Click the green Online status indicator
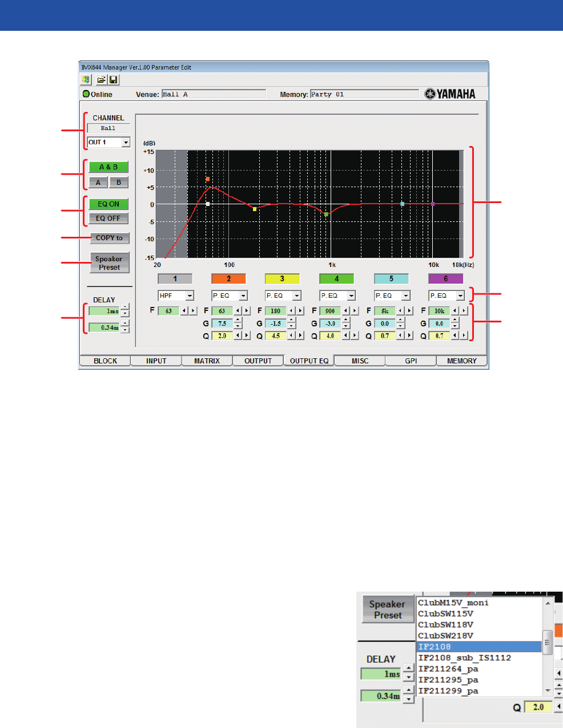The image size is (563, 728). [x=86, y=94]
